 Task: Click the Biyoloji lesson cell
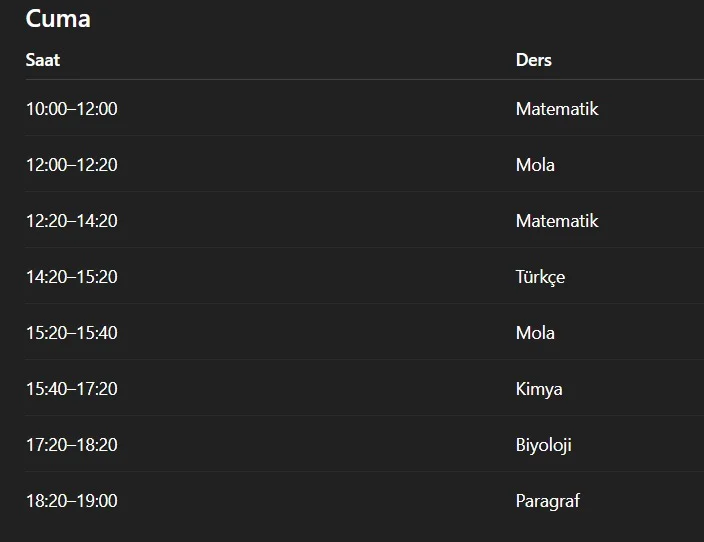coord(544,445)
